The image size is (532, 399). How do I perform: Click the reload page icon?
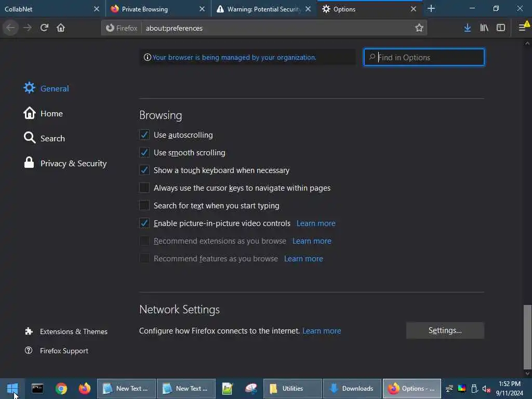point(44,28)
